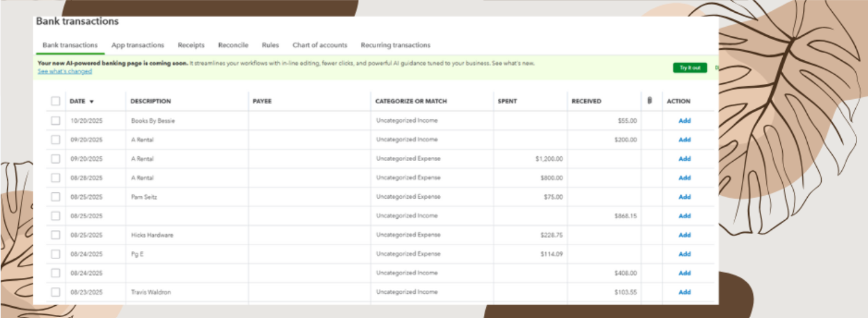Add the $868.15 income transaction
This screenshot has width=868, height=318.
tap(685, 216)
